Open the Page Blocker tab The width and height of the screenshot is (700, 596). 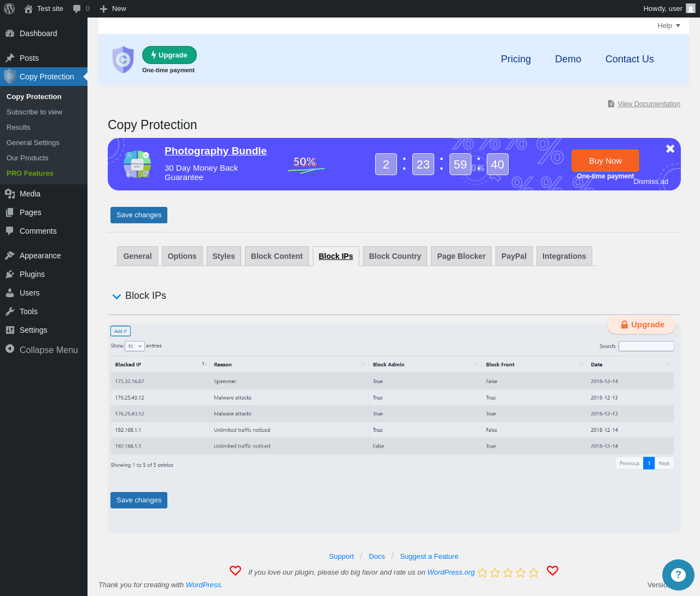click(x=461, y=256)
